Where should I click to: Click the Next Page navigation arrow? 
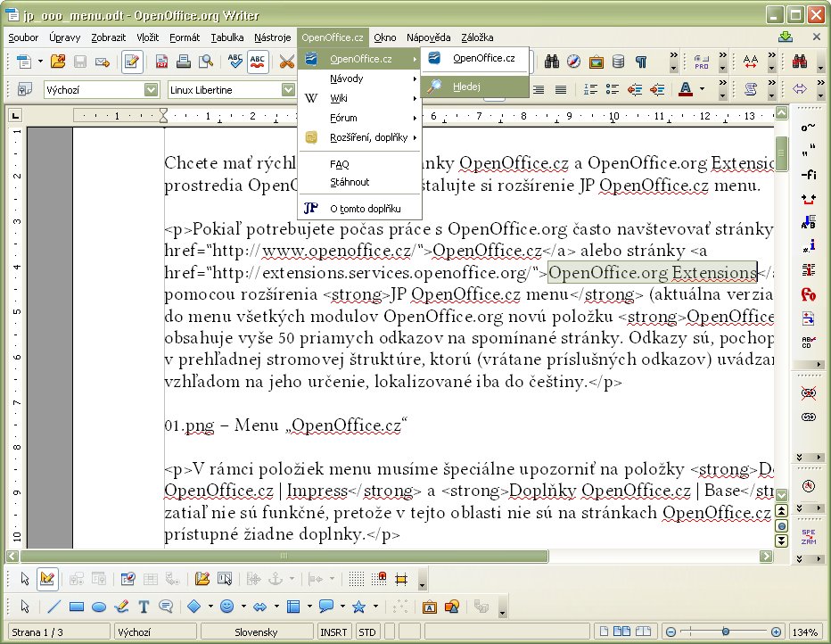781,541
